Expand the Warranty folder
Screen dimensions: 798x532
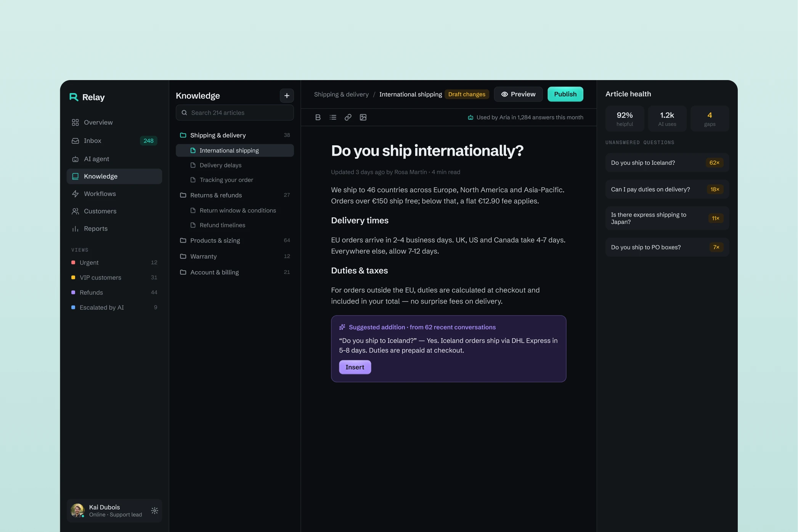coord(235,257)
